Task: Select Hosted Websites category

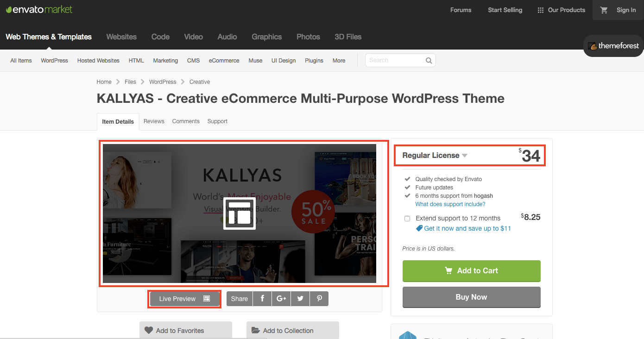Action: (x=98, y=61)
